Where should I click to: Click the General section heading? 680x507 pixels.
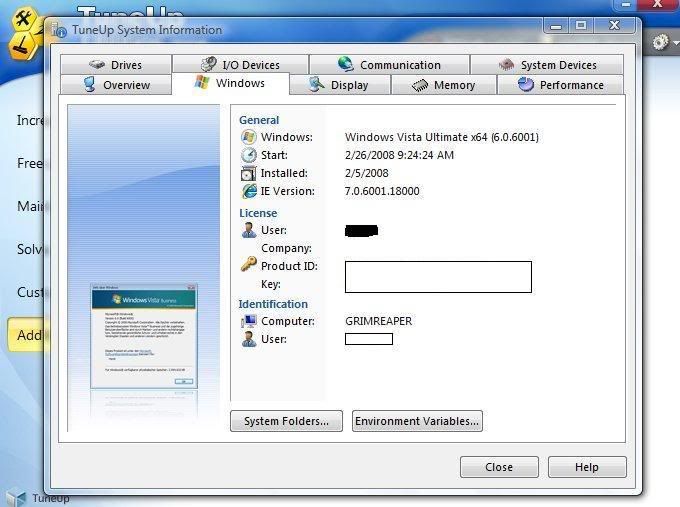(x=259, y=120)
